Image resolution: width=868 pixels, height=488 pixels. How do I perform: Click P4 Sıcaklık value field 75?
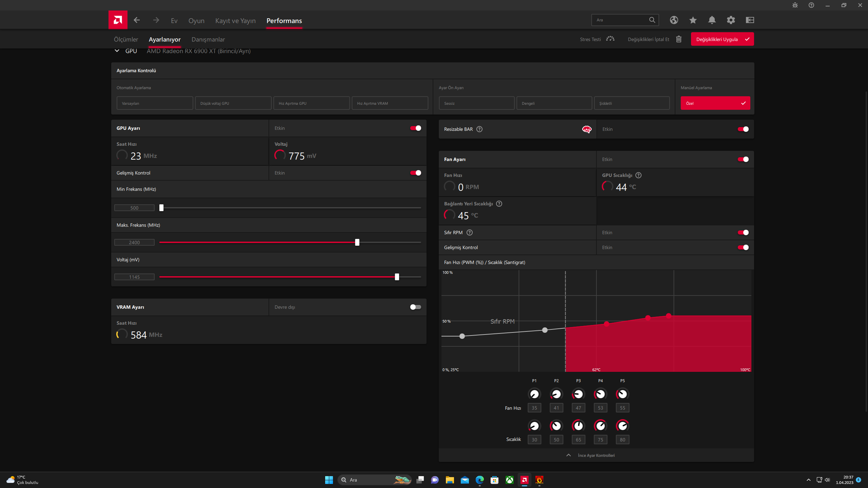[x=600, y=440]
